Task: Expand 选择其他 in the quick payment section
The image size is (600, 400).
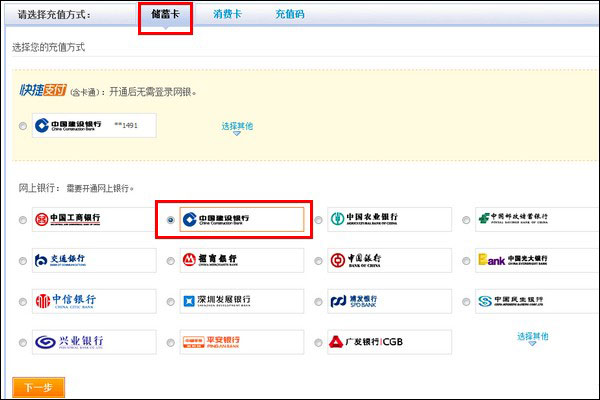Action: (237, 127)
